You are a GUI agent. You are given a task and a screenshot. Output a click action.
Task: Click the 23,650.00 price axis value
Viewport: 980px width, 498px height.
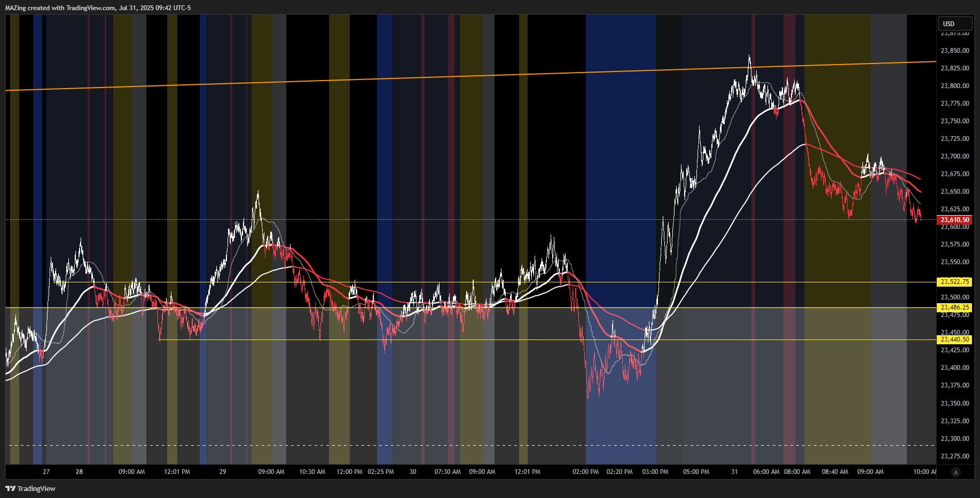tap(955, 192)
